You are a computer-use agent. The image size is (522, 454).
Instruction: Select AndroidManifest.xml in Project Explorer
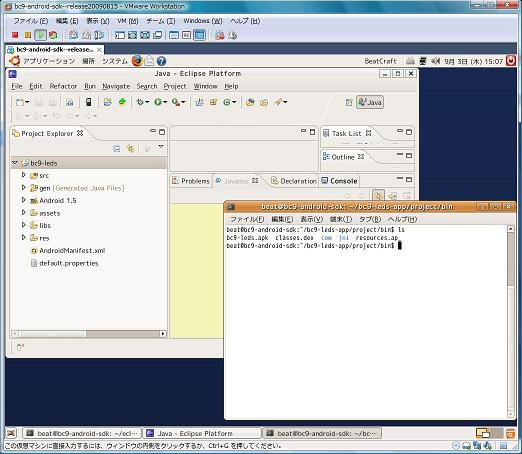pyautogui.click(x=72, y=250)
